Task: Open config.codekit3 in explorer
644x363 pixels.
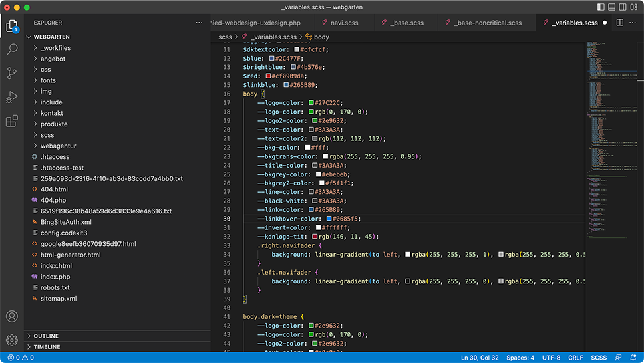Action: pyautogui.click(x=117, y=233)
